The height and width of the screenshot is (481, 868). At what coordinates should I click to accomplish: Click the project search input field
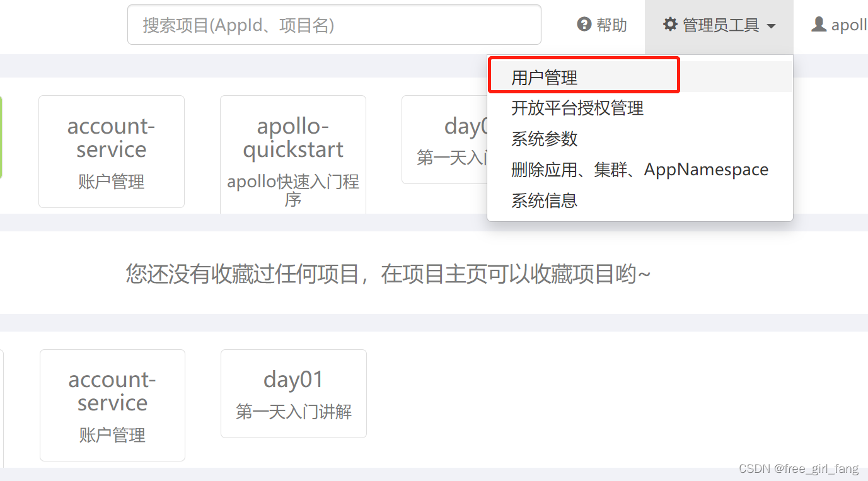334,24
